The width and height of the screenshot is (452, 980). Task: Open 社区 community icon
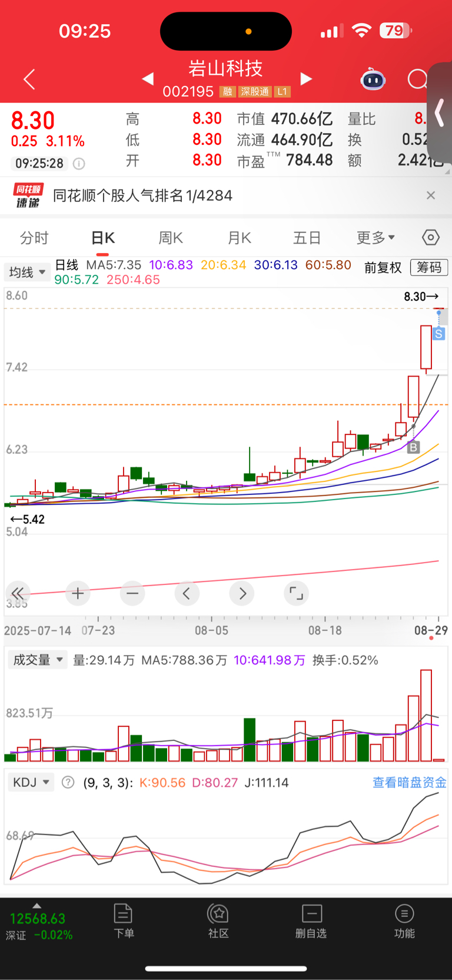click(218, 921)
